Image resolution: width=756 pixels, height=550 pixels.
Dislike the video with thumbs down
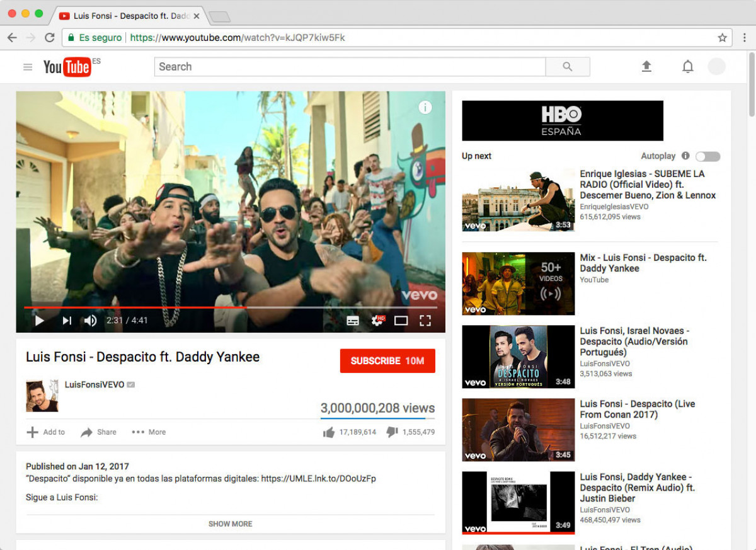[392, 432]
